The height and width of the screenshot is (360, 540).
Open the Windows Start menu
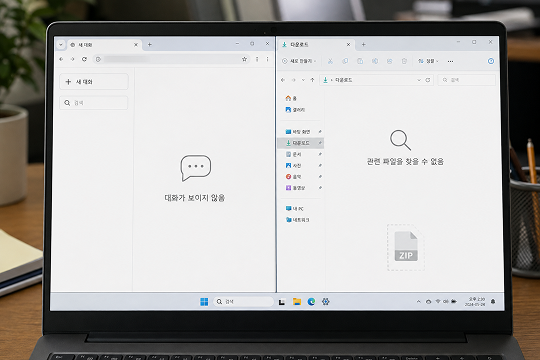204,302
